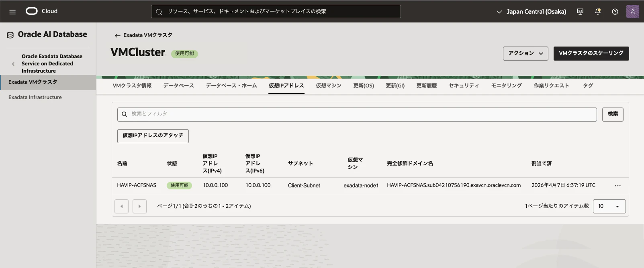Click Oracle Exadata Database Service sidebar heading
The height and width of the screenshot is (268, 644).
pos(52,64)
